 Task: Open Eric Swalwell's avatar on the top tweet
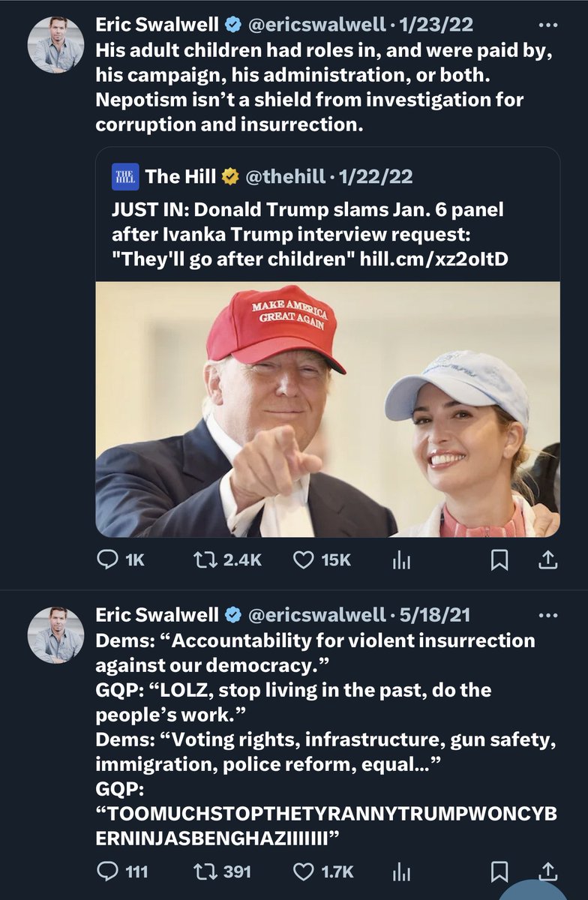pos(56,44)
